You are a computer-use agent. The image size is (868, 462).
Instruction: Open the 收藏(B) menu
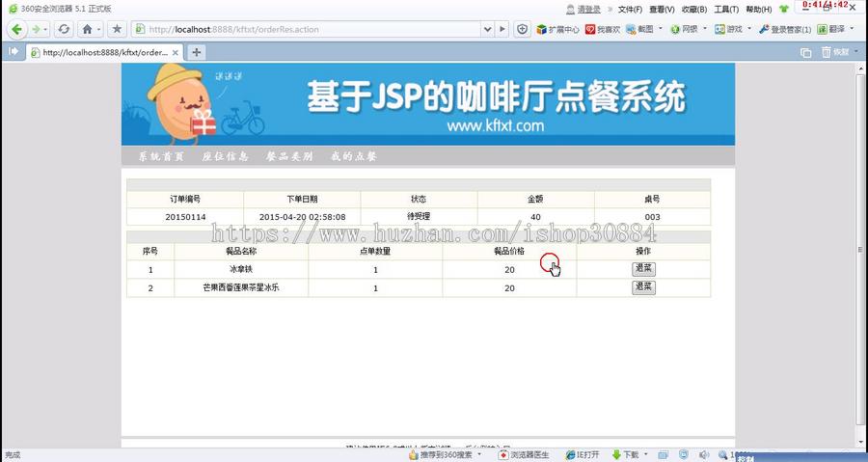click(694, 10)
